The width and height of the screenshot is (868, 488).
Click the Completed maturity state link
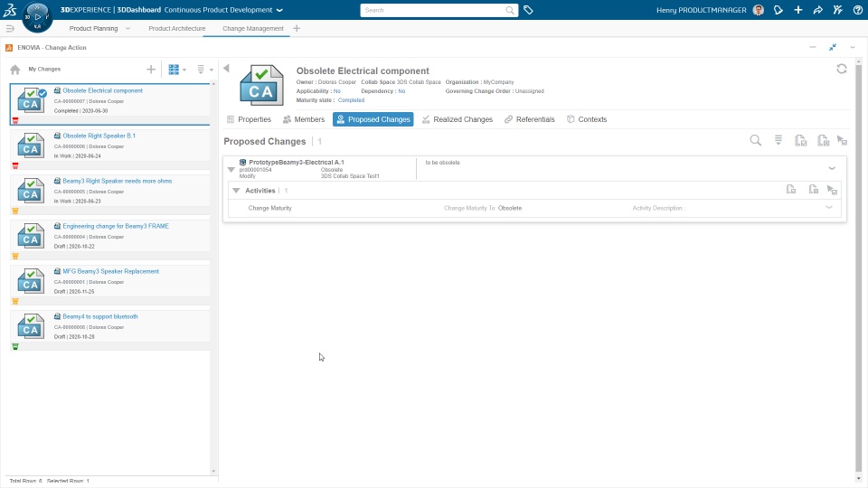[x=351, y=100]
